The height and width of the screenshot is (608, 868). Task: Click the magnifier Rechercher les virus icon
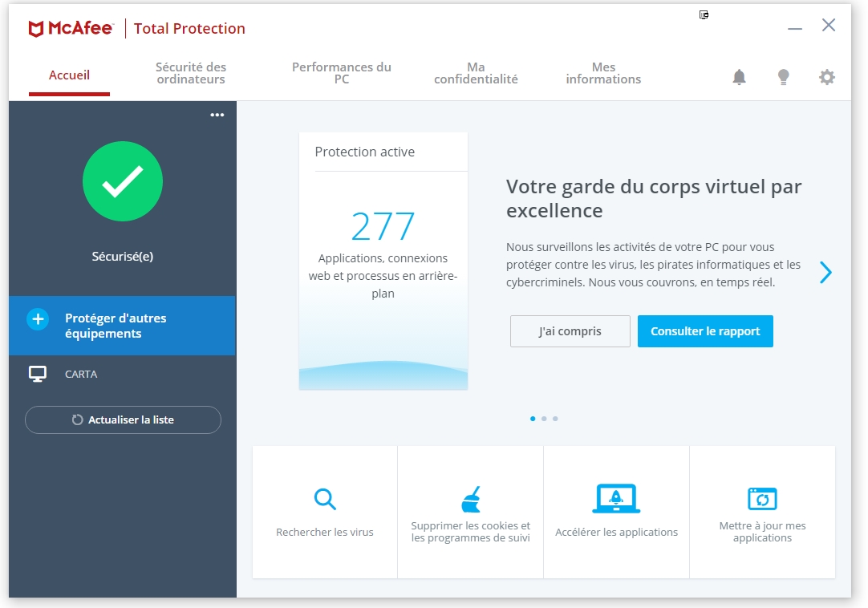325,500
